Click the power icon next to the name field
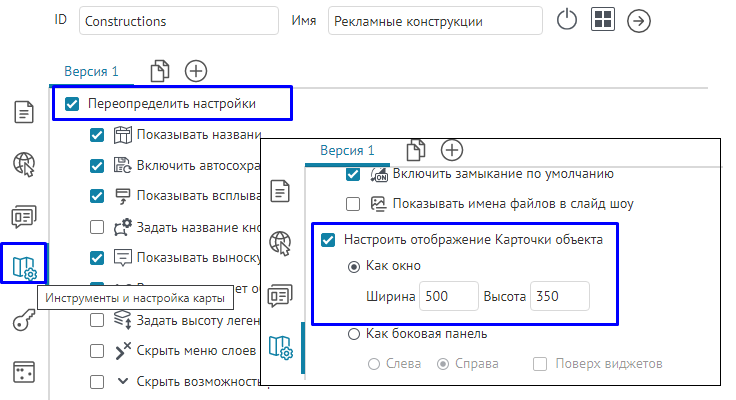 [x=567, y=20]
